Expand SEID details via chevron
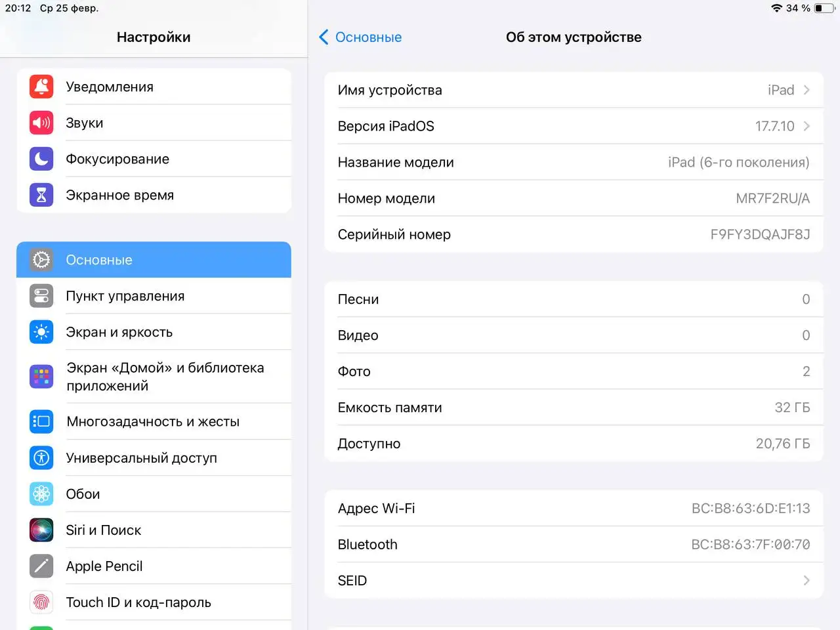This screenshot has width=840, height=630. pos(807,580)
